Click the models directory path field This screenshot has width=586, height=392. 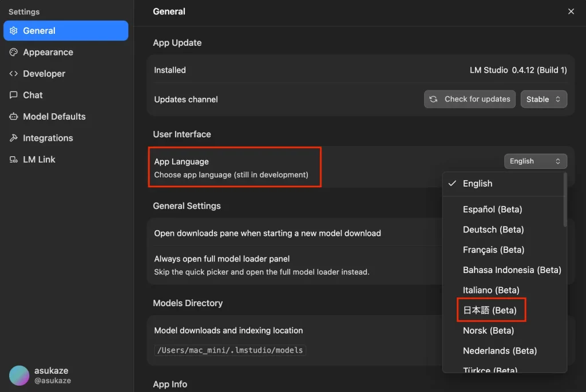click(230, 350)
